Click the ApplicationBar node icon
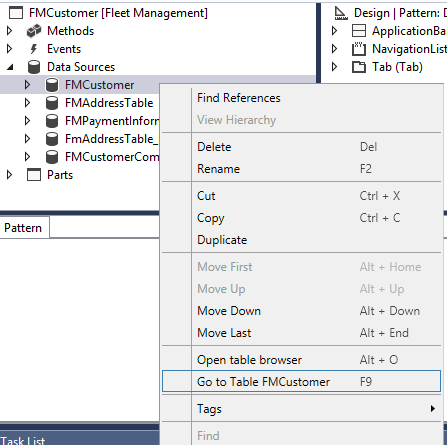Image resolution: width=447 pixels, height=445 pixels. tap(359, 31)
